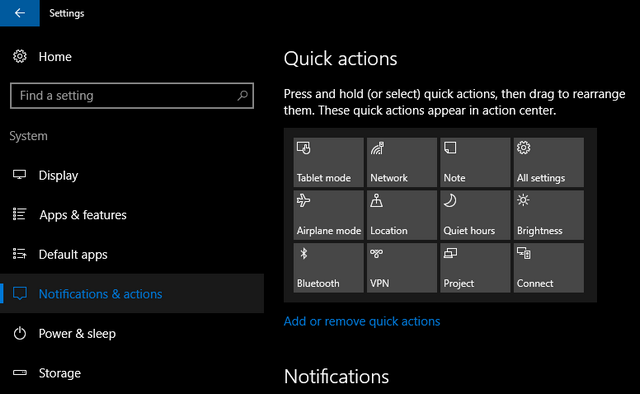Screen dimensions: 640x394
Task: Select the Project quick action tile
Action: pos(475,268)
